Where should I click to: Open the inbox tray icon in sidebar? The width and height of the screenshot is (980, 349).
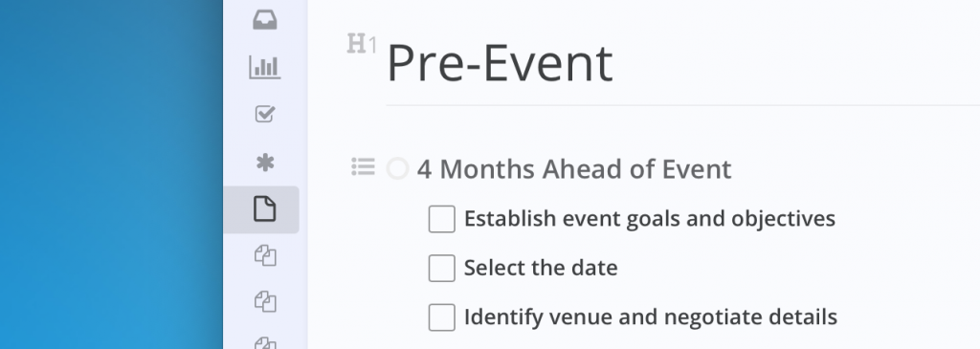(265, 20)
